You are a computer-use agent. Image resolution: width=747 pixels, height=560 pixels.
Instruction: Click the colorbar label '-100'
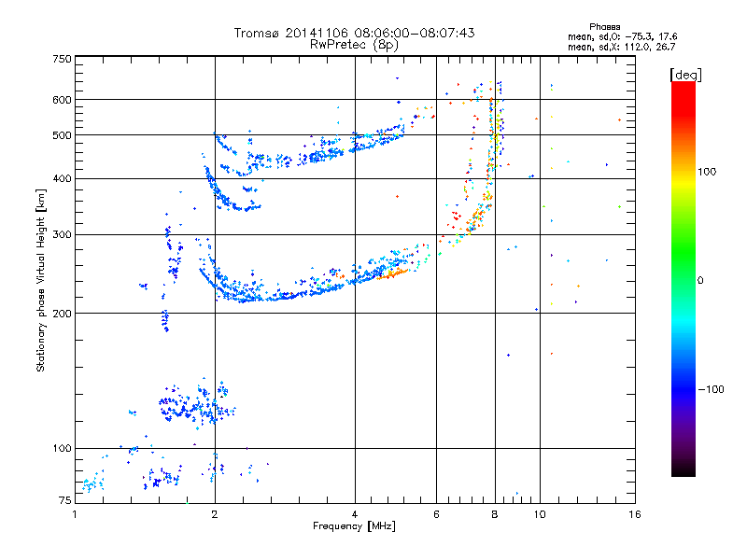[x=711, y=389]
